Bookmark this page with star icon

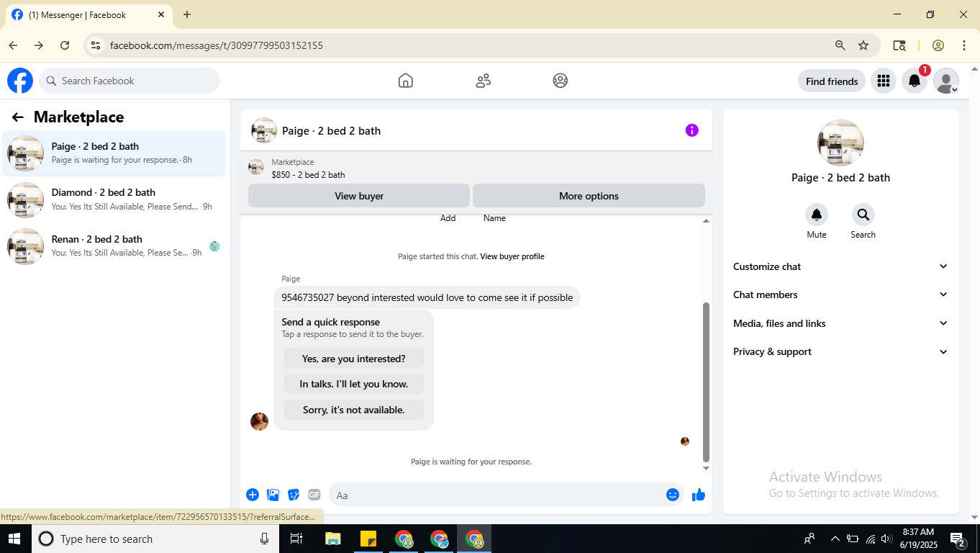[x=863, y=45]
